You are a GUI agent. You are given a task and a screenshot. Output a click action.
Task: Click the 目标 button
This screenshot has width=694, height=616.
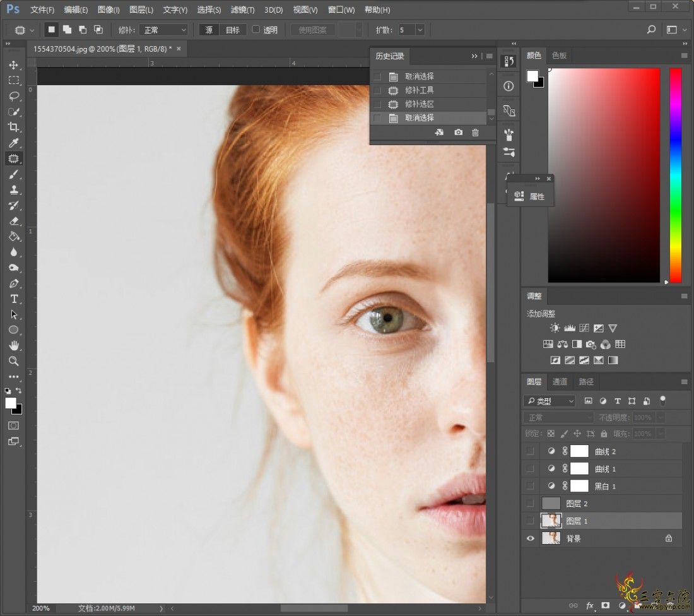[233, 30]
